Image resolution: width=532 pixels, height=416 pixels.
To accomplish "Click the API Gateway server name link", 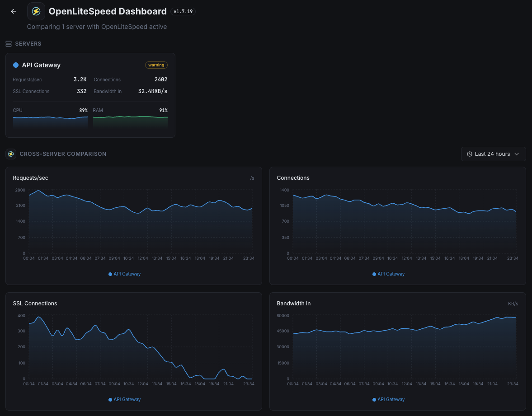I will coord(41,65).
